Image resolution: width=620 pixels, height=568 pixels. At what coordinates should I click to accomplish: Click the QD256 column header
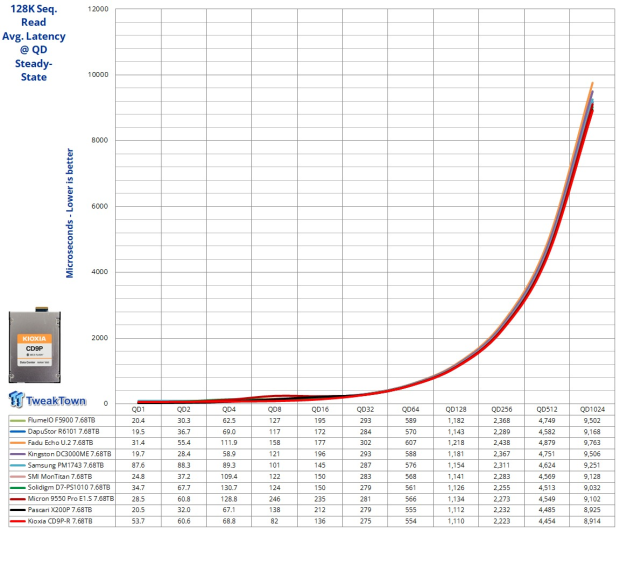(501, 409)
